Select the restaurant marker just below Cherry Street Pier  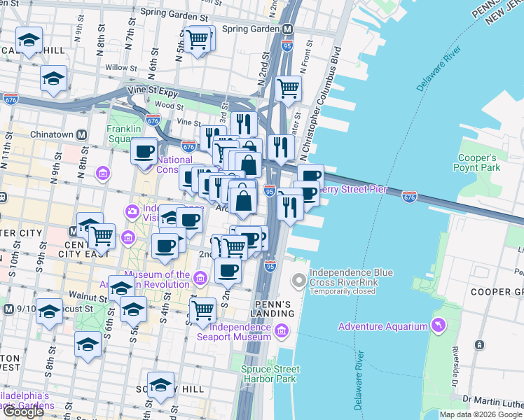[x=291, y=209]
